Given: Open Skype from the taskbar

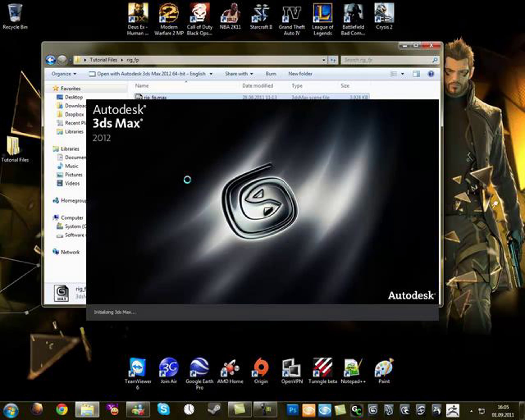Looking at the screenshot, I should [x=163, y=409].
